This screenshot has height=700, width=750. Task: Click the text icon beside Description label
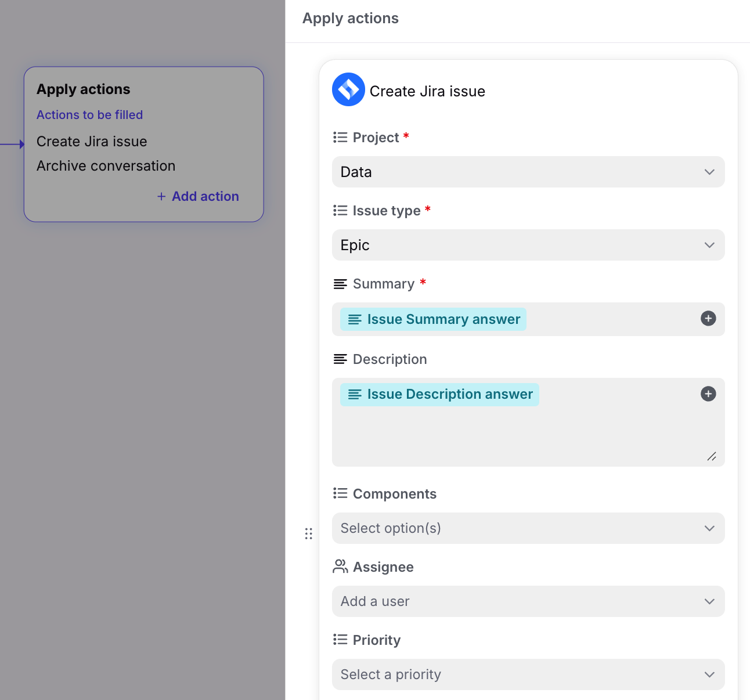340,359
